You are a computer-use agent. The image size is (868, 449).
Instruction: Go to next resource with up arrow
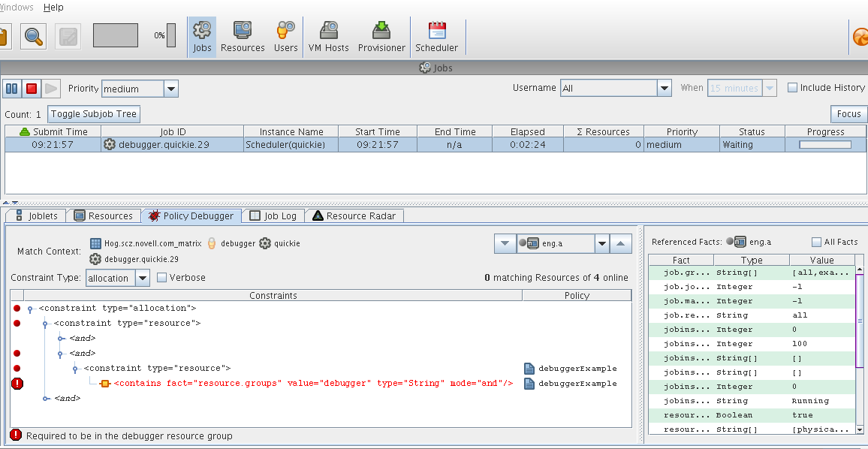(x=621, y=243)
